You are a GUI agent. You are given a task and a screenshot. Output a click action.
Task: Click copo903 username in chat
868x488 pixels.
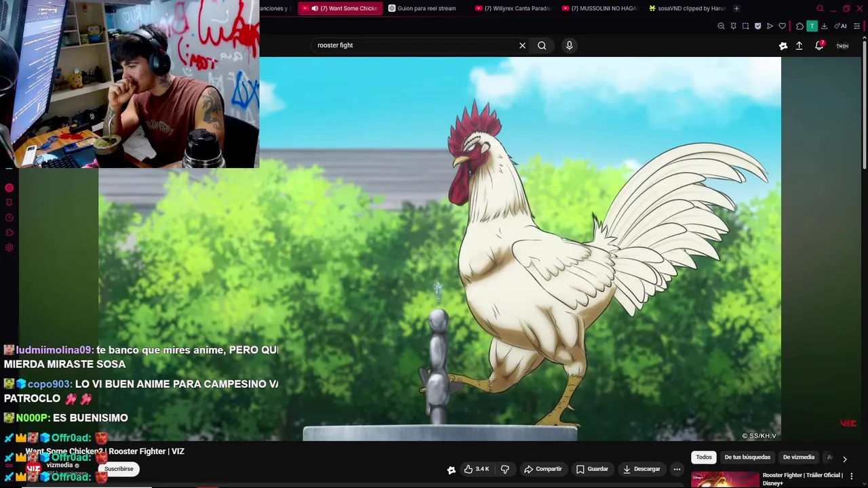tap(50, 384)
